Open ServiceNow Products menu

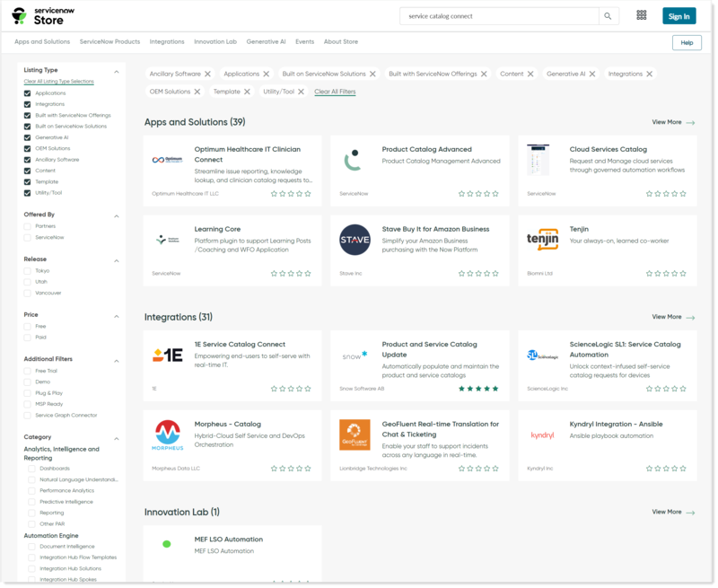pyautogui.click(x=109, y=41)
